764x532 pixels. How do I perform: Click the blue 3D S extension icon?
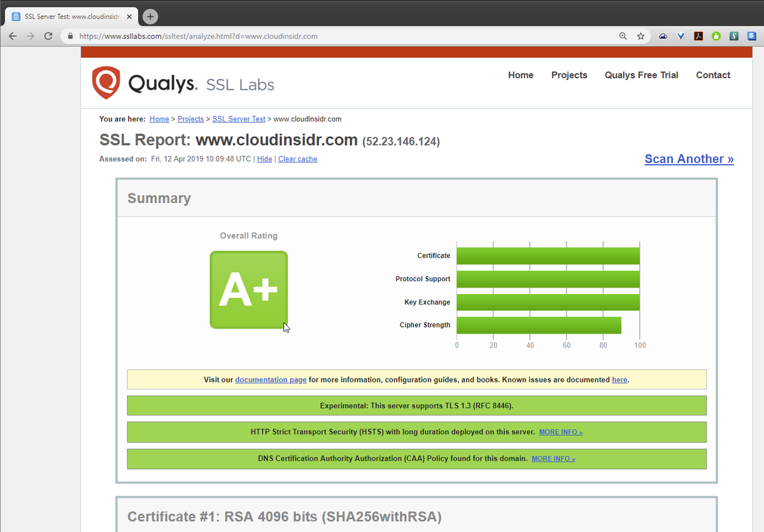click(x=752, y=36)
